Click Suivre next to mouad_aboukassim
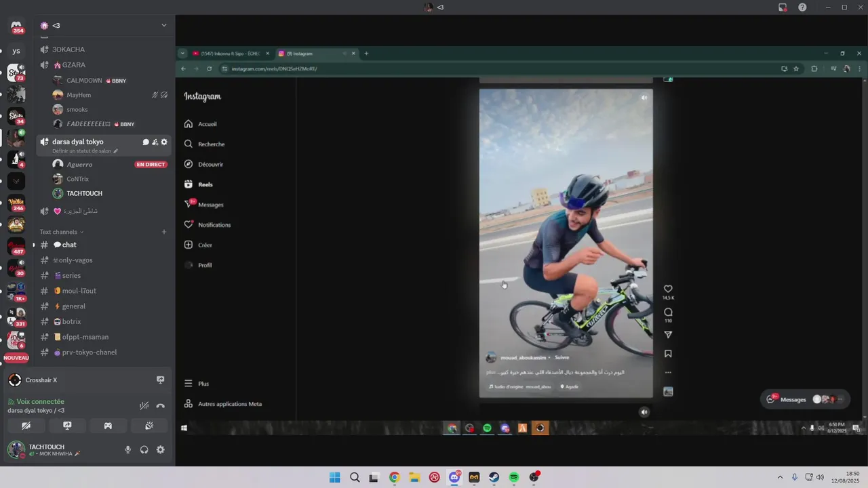This screenshot has height=488, width=868. [562, 357]
